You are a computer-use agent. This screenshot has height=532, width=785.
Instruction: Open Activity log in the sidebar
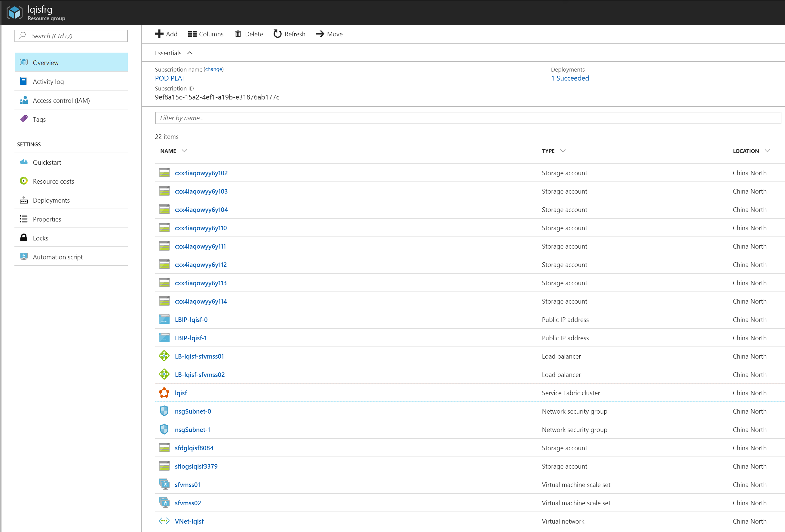(48, 81)
